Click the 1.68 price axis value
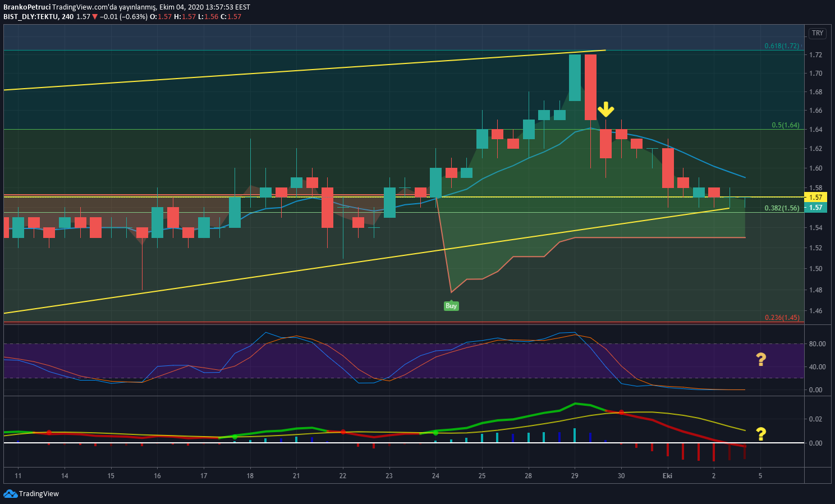 point(816,92)
